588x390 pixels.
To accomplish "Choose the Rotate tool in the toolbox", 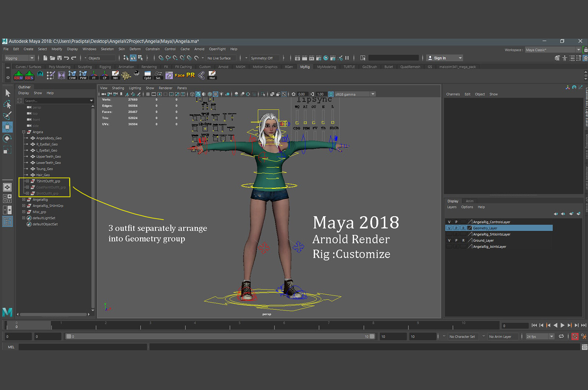I will pos(7,138).
